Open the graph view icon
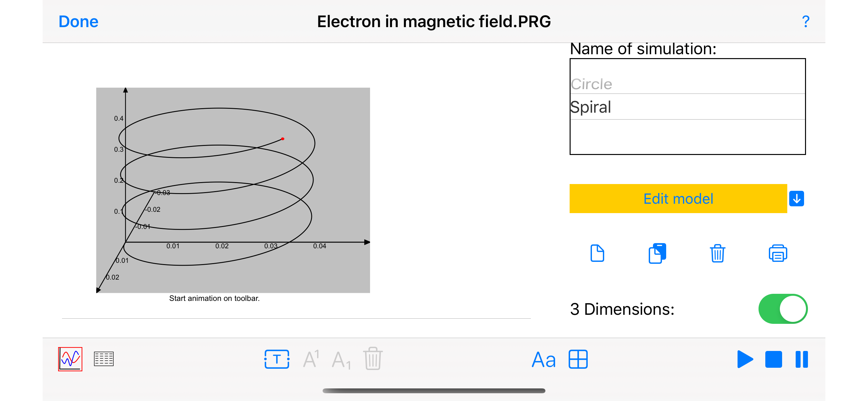868x401 pixels. pos(70,359)
